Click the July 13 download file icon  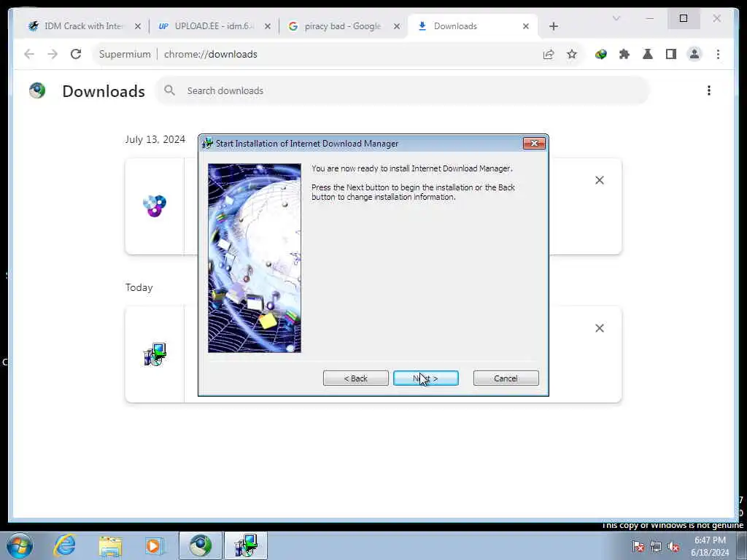pos(155,206)
